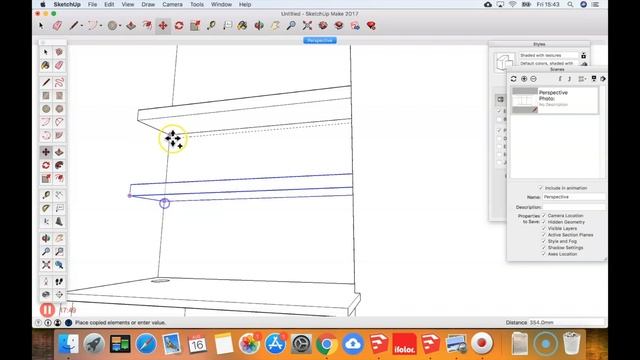
Task: Open 3D Warehouse from top toolbar
Action: click(x=323, y=26)
